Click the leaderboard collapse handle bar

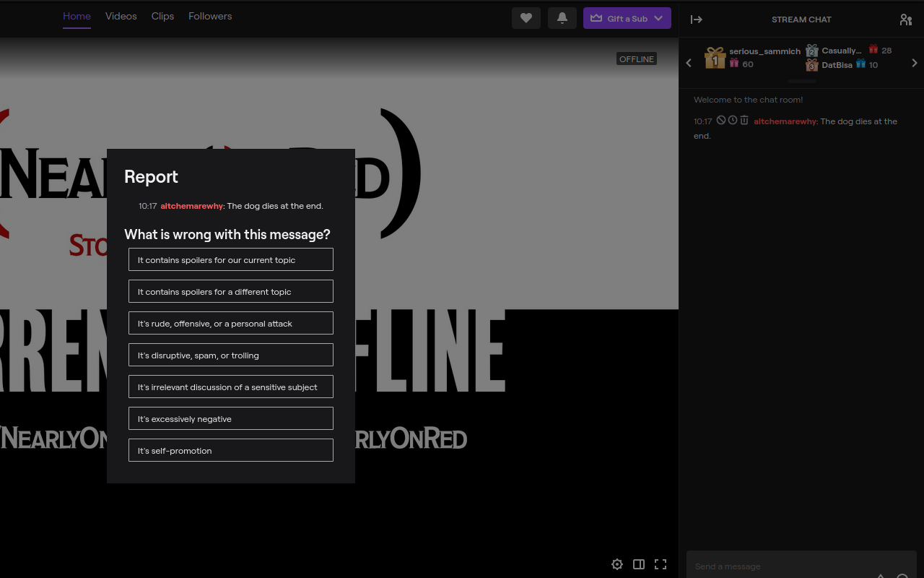point(802,81)
